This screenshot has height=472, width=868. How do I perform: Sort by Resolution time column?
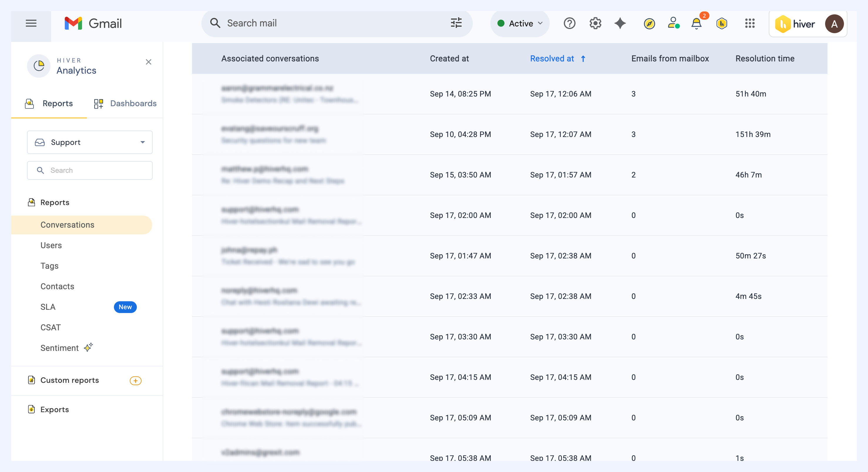tap(765, 59)
